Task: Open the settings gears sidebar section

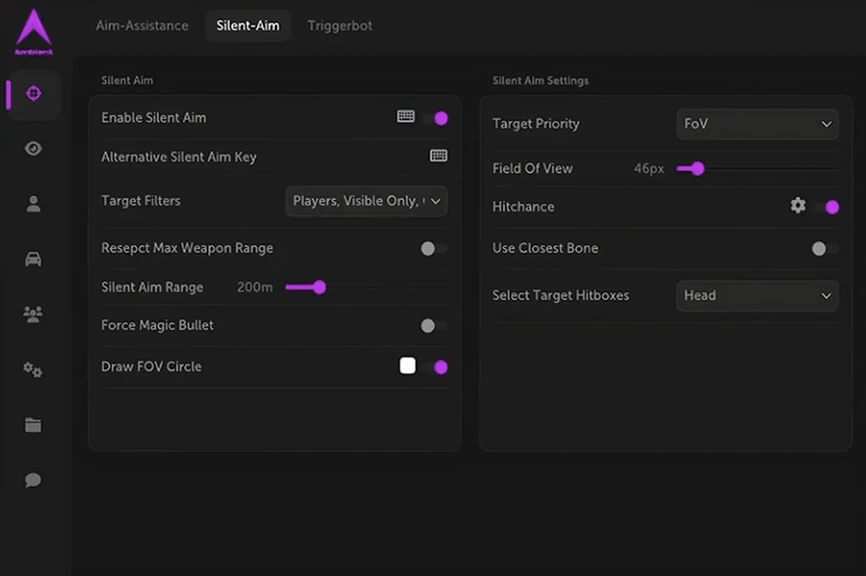Action: (x=33, y=370)
